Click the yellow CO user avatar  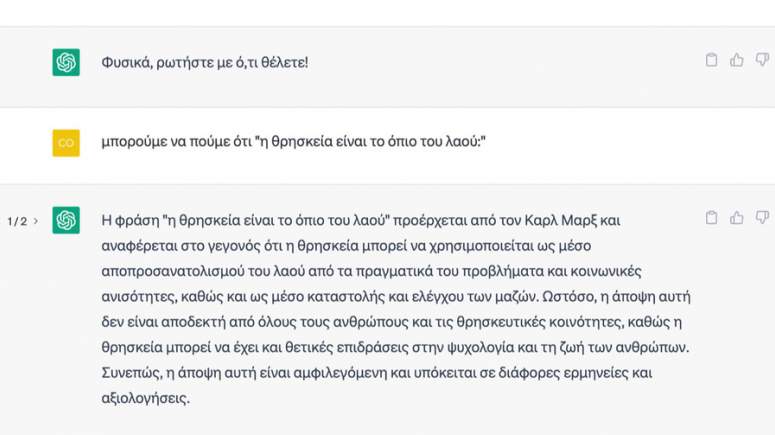pos(66,143)
